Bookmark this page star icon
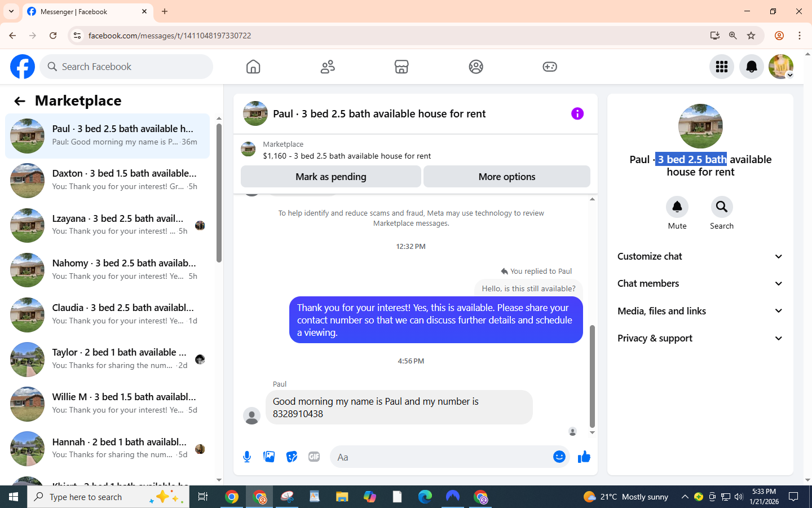812x508 pixels. (x=751, y=36)
